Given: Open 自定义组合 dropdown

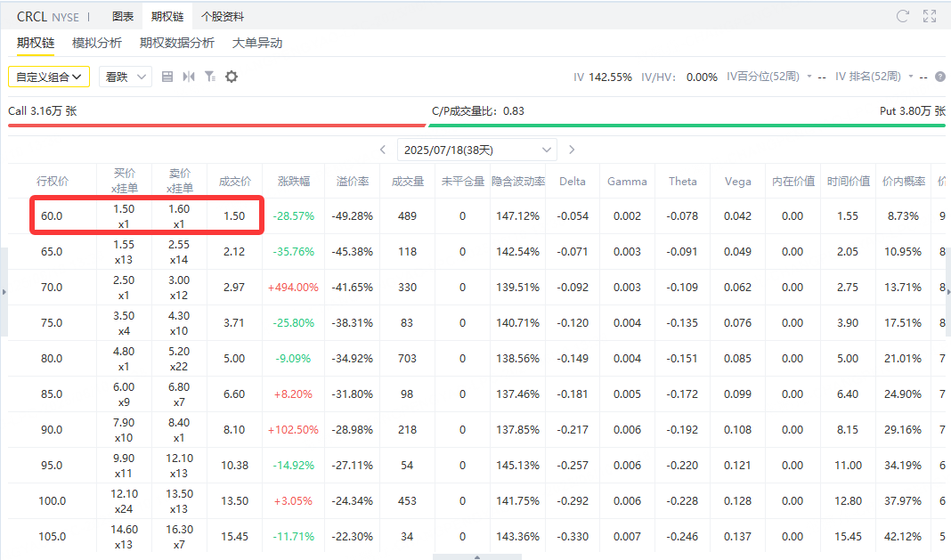Looking at the screenshot, I should [x=48, y=77].
